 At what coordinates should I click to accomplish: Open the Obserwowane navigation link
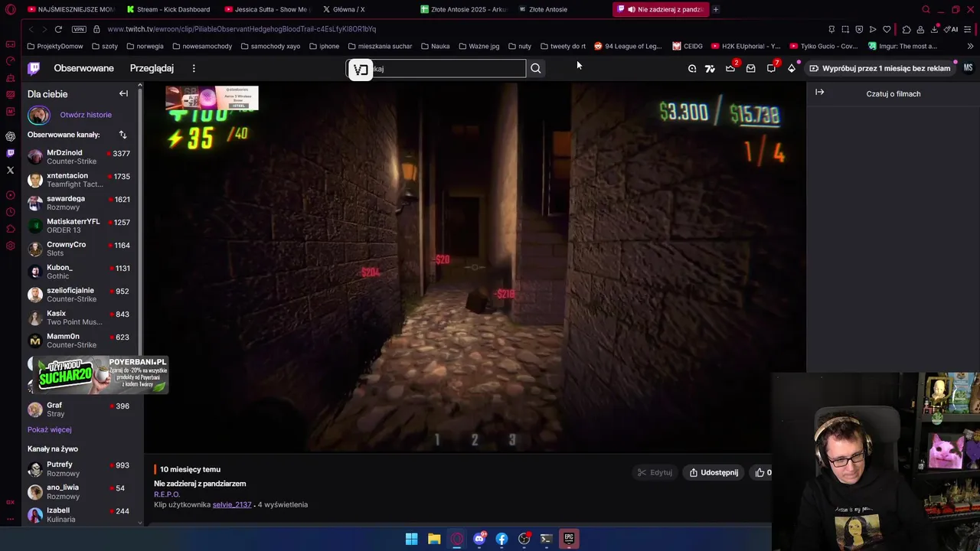(x=83, y=68)
